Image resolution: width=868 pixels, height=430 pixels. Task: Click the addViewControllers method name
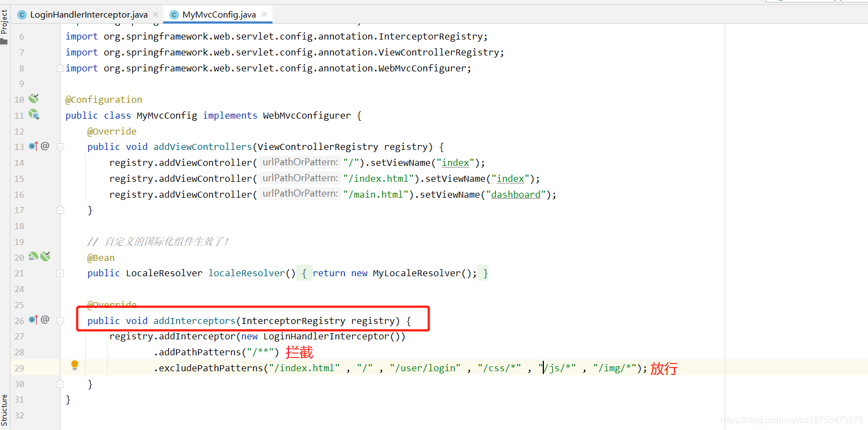pos(203,147)
